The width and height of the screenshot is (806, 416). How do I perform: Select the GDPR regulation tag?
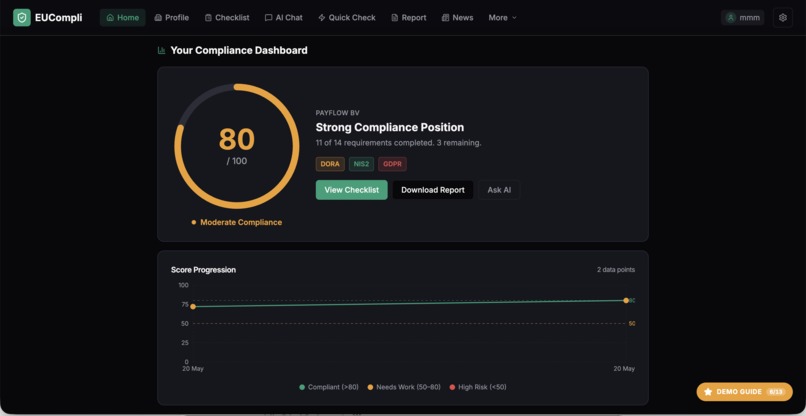click(x=392, y=164)
